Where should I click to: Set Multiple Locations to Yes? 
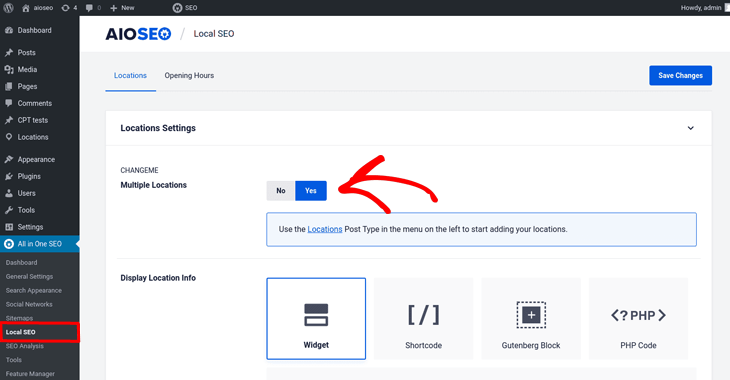311,191
